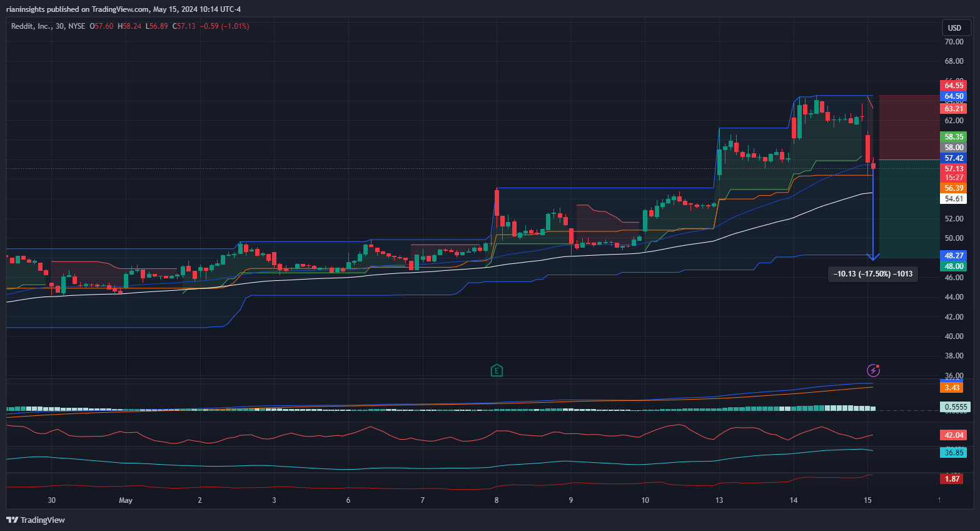
Task: Select the gray 58.00 price label
Action: click(x=954, y=148)
